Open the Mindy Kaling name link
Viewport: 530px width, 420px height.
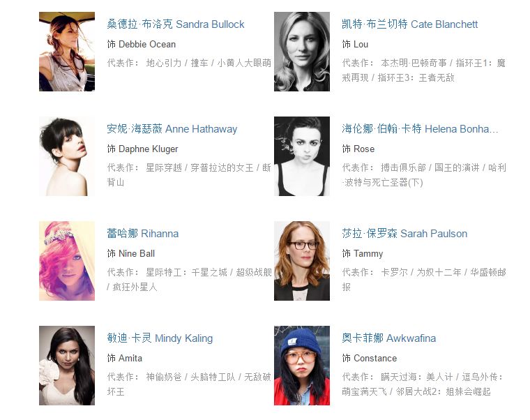(160, 338)
